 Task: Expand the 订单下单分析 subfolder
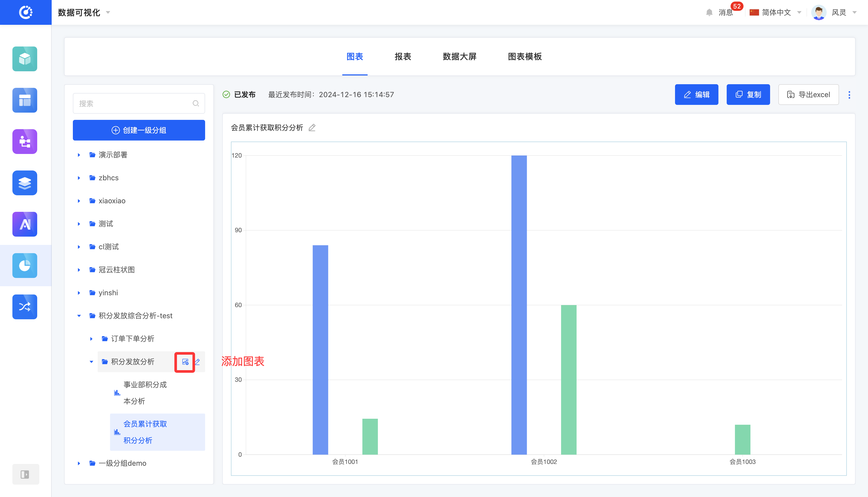[x=91, y=339]
